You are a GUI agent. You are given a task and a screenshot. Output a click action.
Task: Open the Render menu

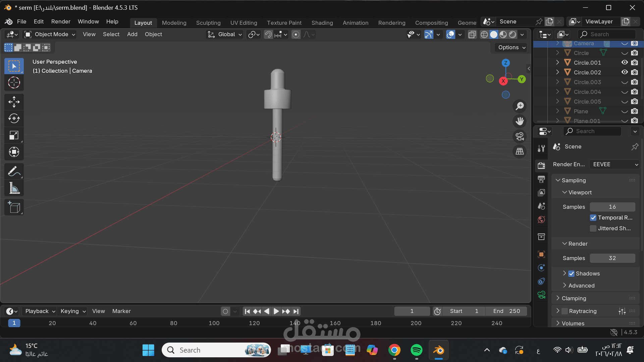pos(60,21)
